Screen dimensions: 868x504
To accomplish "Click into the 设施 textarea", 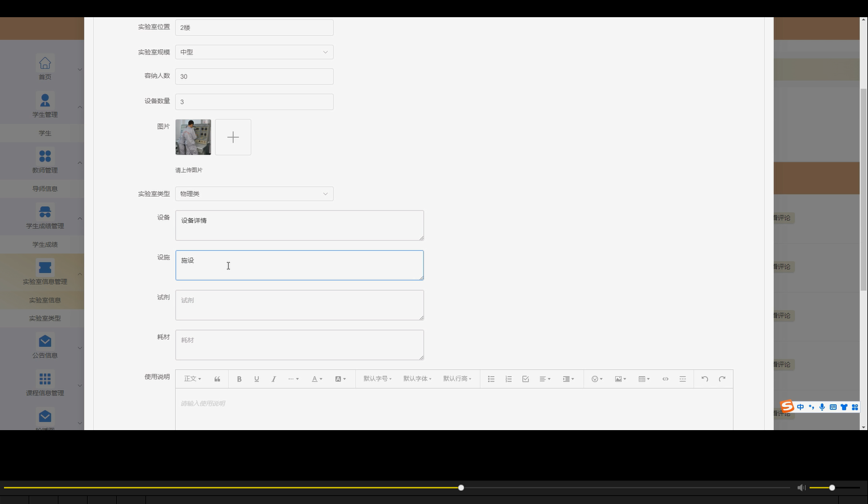I will click(299, 265).
